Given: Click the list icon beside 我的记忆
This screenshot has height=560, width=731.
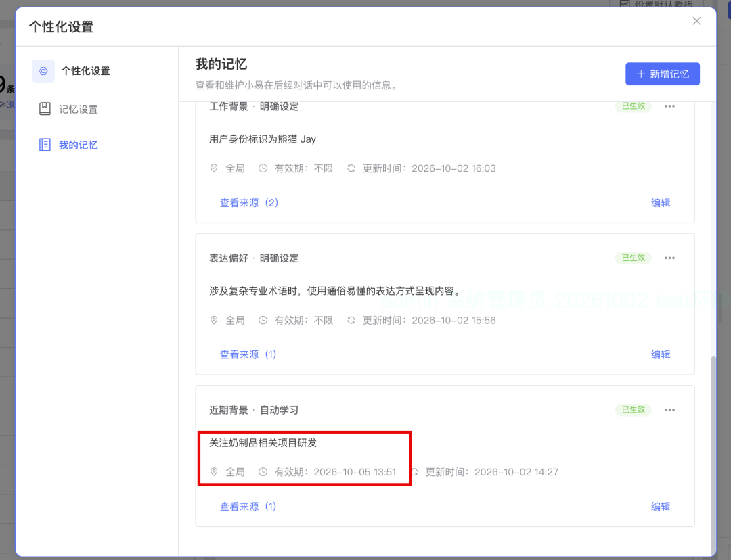Looking at the screenshot, I should click(x=45, y=145).
